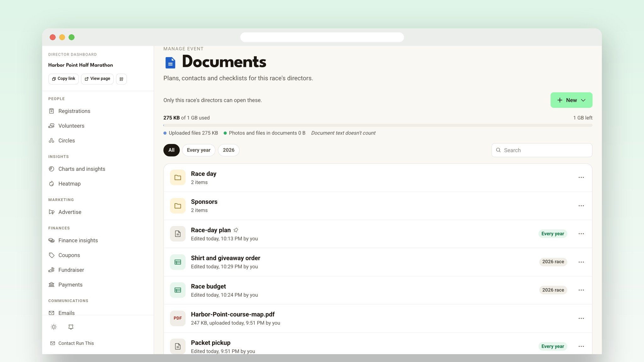Filter documents by Every year
The width and height of the screenshot is (644, 362).
199,150
